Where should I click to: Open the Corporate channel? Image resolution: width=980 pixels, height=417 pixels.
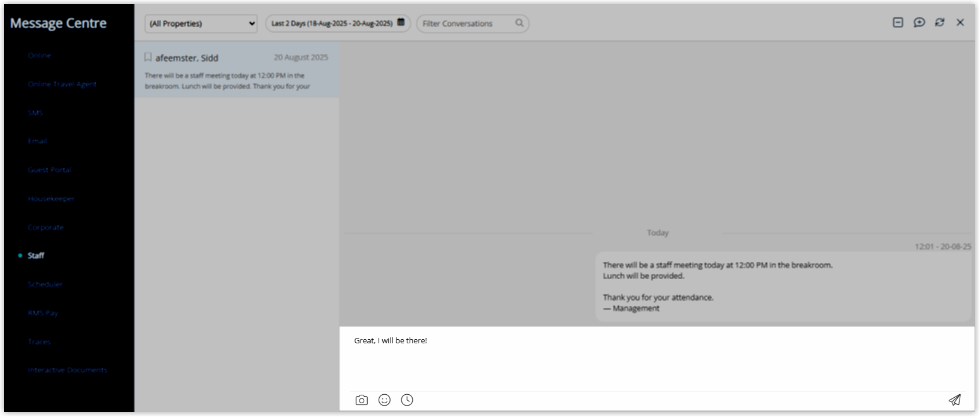pos(46,227)
